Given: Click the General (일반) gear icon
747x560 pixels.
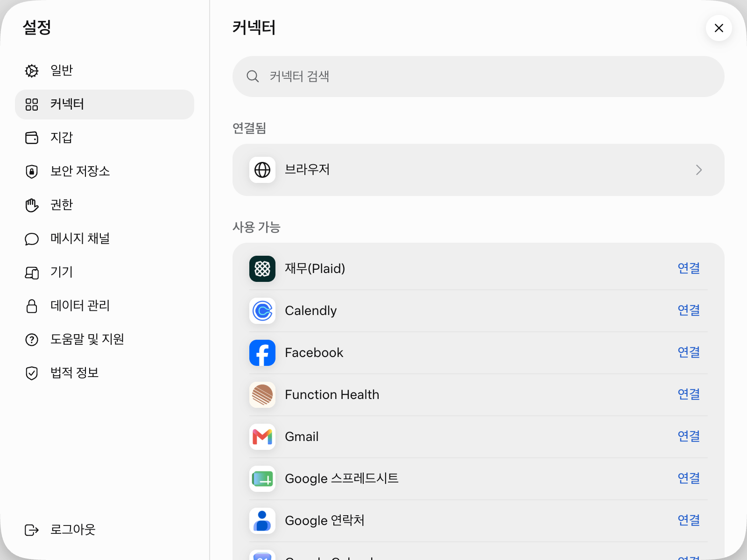Looking at the screenshot, I should pyautogui.click(x=32, y=70).
